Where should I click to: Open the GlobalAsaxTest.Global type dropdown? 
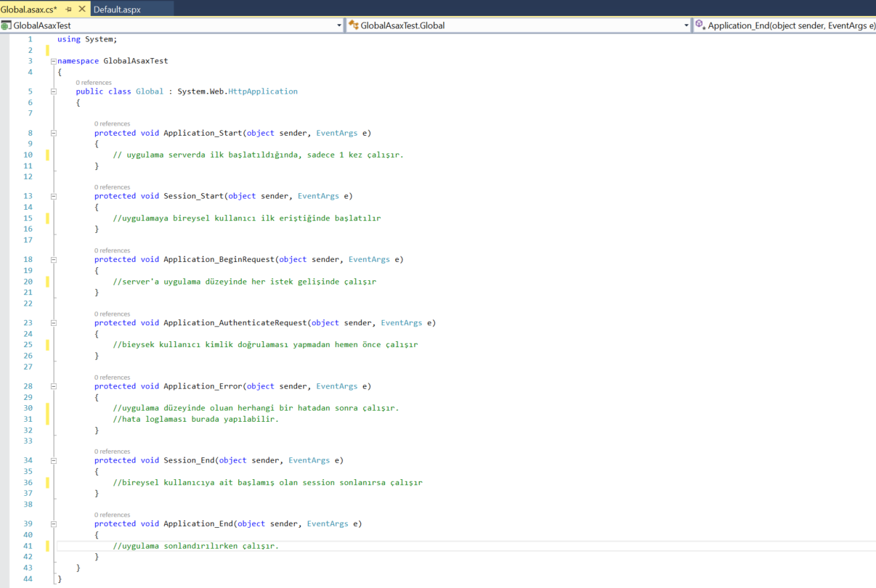686,25
